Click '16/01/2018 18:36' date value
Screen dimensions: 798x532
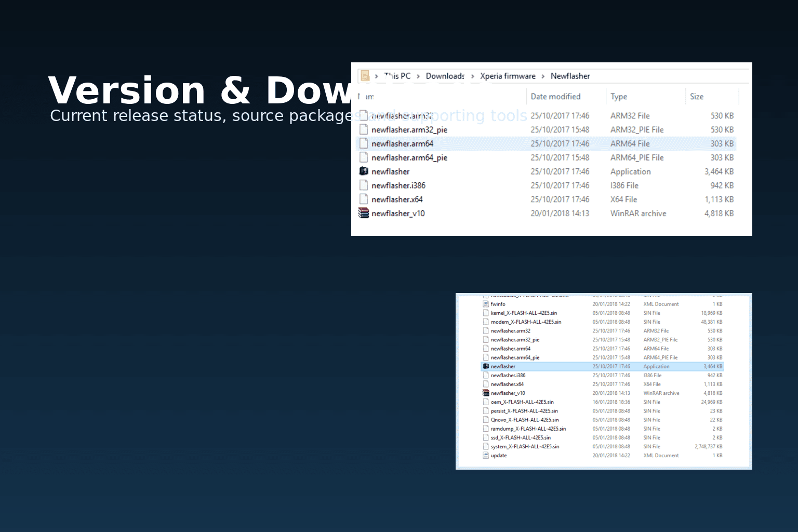[x=611, y=402]
